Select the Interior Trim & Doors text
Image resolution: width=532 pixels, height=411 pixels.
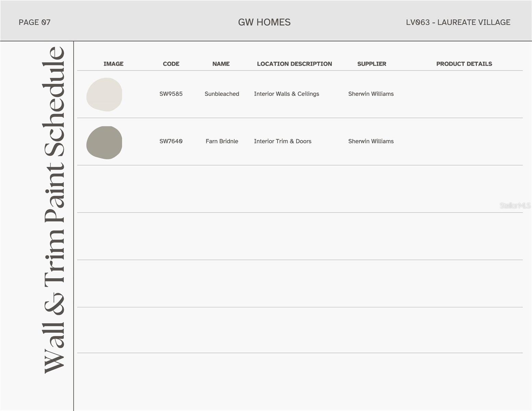pyautogui.click(x=283, y=141)
